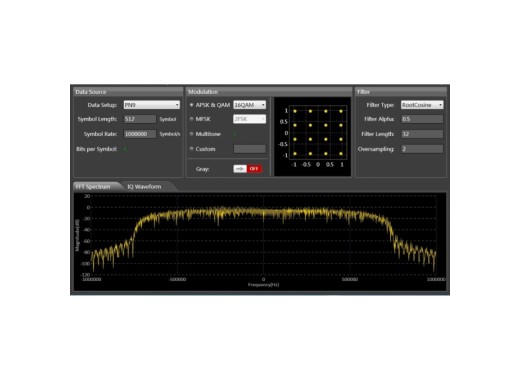Screen dimensions: 520x380
Task: Open the 16QAM modulation dropdown
Action: tap(249, 105)
